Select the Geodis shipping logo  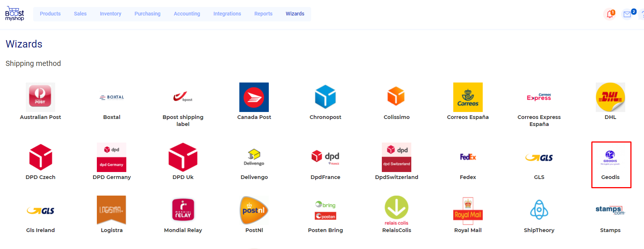click(610, 157)
